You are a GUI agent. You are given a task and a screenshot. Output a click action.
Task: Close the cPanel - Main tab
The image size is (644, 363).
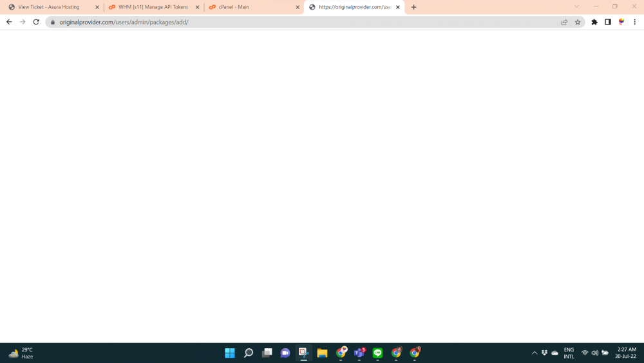coord(298,7)
